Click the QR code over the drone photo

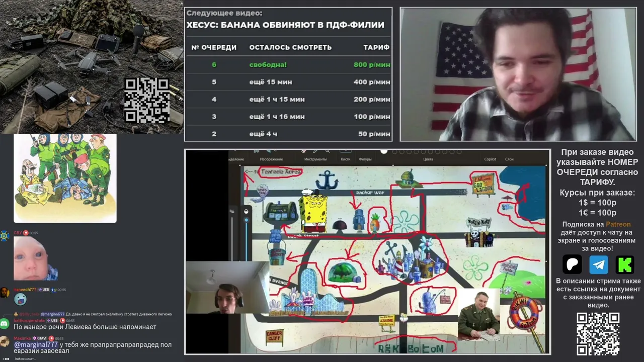point(147,101)
